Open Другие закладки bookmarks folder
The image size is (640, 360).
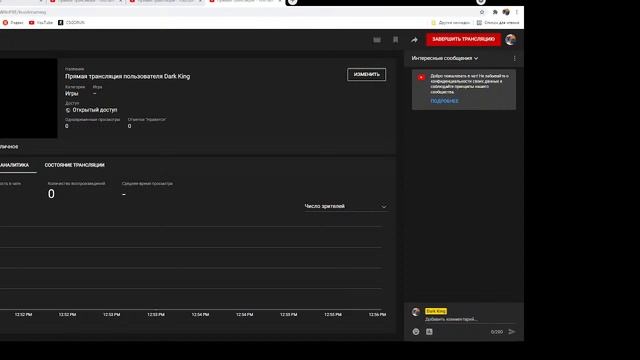(451, 23)
